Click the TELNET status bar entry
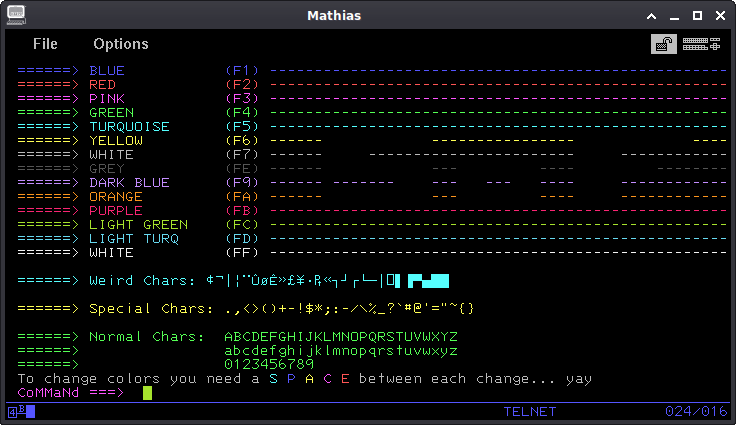 [x=530, y=412]
